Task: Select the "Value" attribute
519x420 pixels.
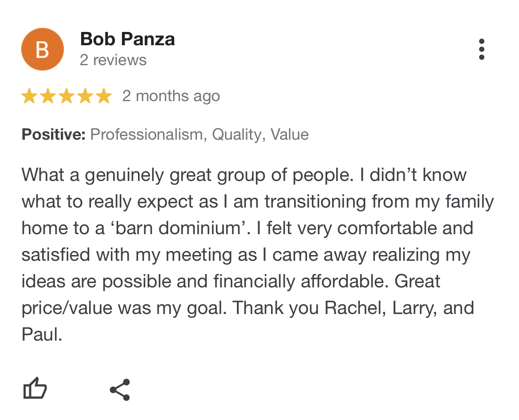Action: [x=290, y=134]
